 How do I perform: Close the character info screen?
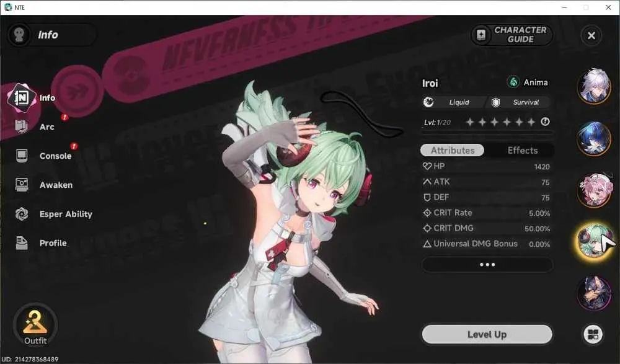click(591, 35)
